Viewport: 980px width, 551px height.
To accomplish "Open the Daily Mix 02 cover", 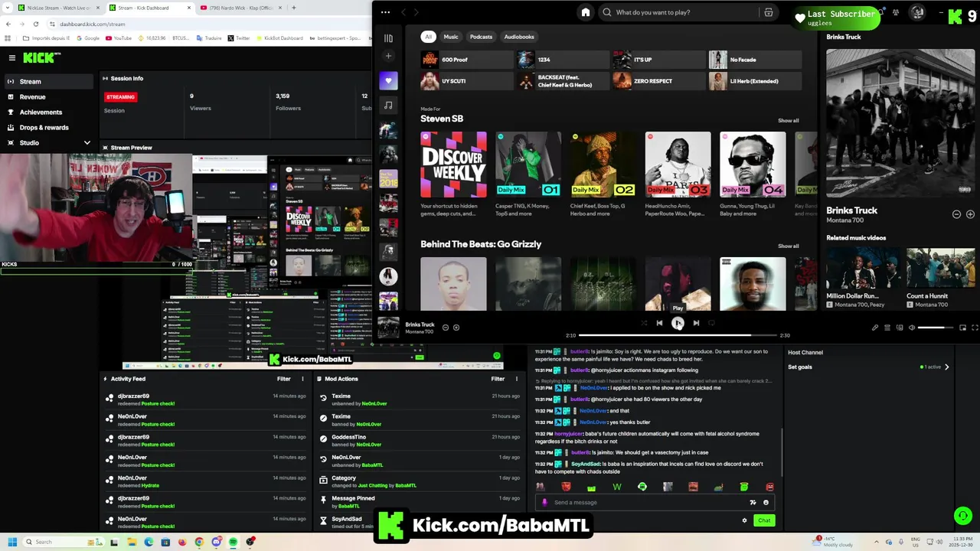I will 603,165.
